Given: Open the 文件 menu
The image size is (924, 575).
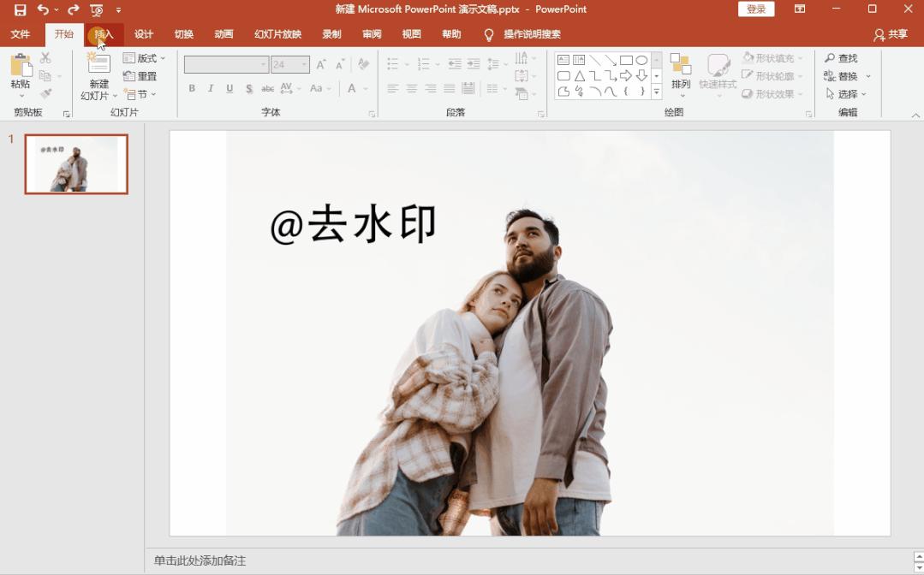Looking at the screenshot, I should pyautogui.click(x=20, y=34).
